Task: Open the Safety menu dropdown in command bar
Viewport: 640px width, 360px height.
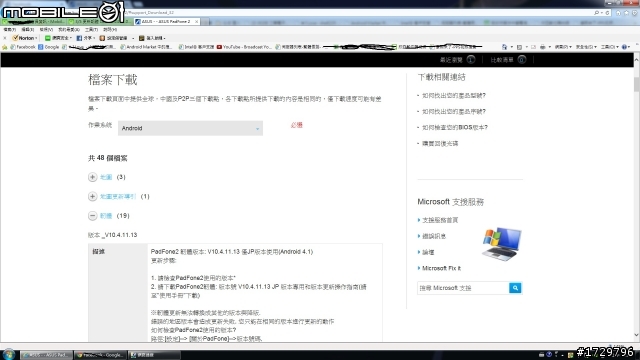Action: [x=586, y=47]
